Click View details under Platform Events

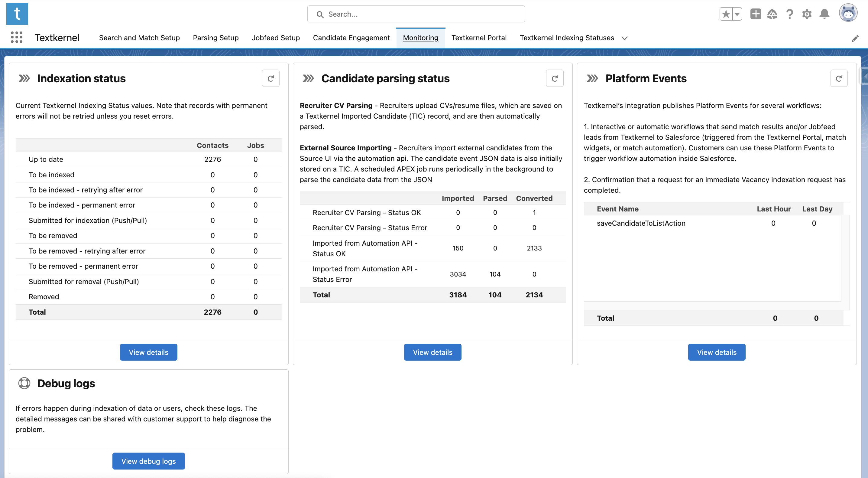tap(717, 352)
